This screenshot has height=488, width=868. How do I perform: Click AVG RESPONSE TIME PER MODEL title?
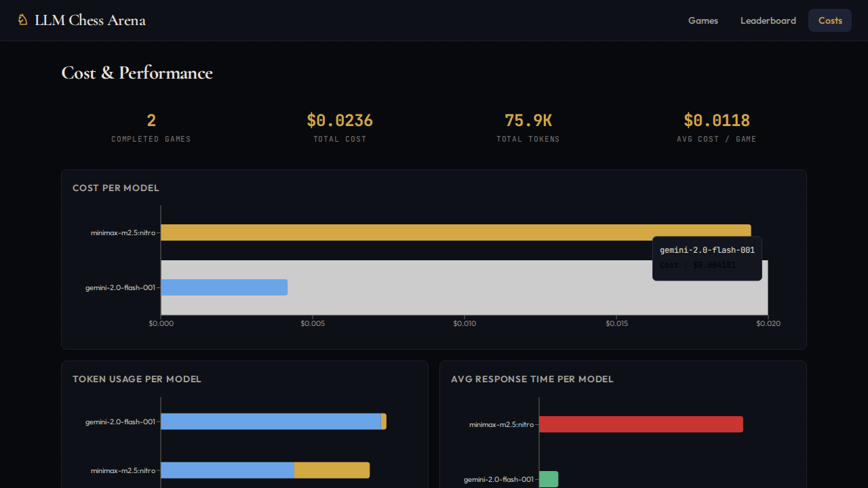532,379
